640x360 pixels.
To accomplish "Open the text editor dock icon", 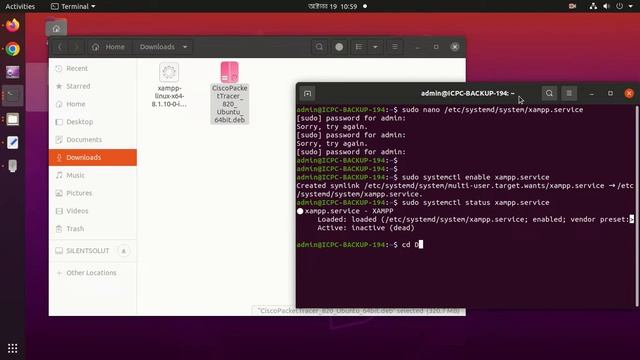I will pyautogui.click(x=13, y=142).
